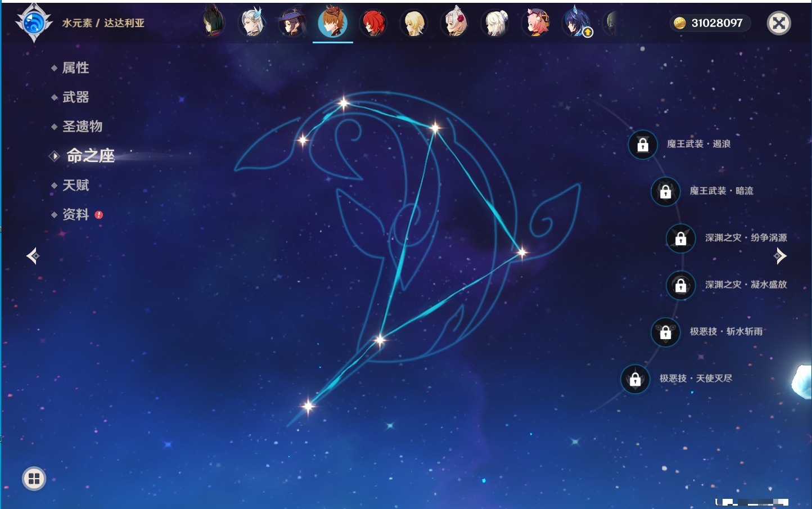Open constellation label 深渊之灾·纷争涡源
Screen dimensions: 812x509
pyautogui.click(x=746, y=237)
